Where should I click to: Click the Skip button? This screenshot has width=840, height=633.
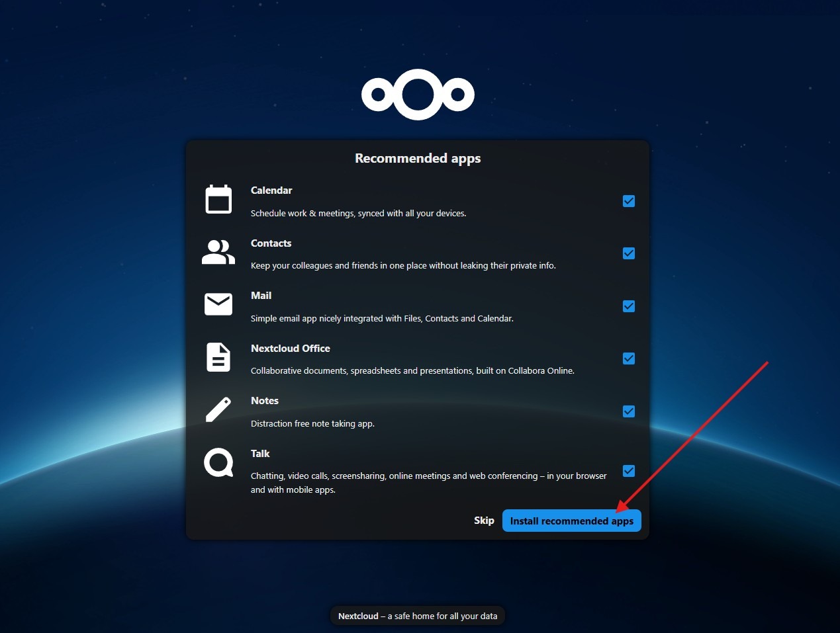click(x=484, y=521)
